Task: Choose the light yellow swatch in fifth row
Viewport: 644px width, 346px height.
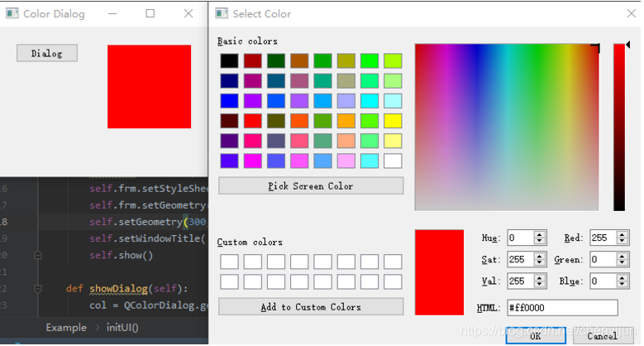Action: coord(393,141)
